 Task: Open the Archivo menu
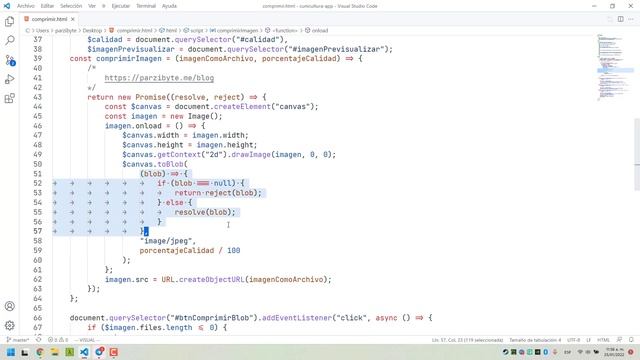25,6
